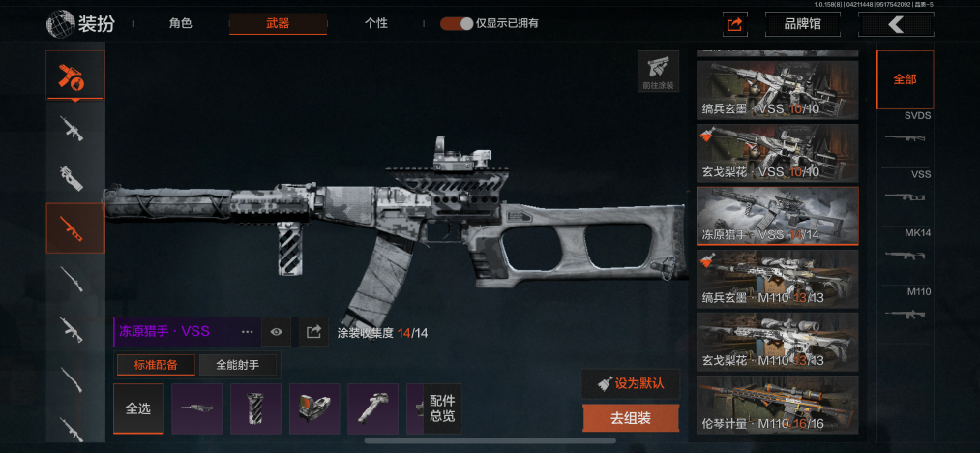Toggle the skin preview eye icon
Viewport: 980px width, 453px height.
(x=277, y=332)
